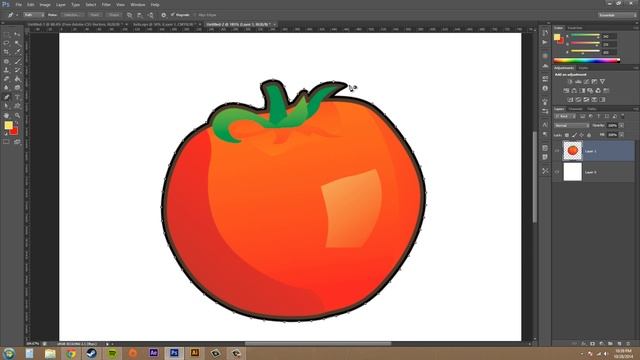This screenshot has height=360, width=640.
Task: Open path alignment icon in options bar
Action: tap(140, 15)
